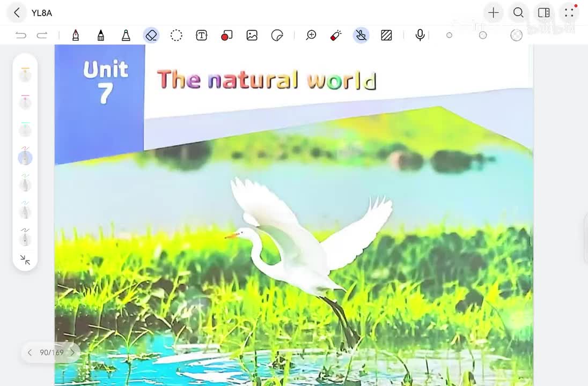This screenshot has width=588, height=386.
Task: Select the marker pen tool
Action: click(x=100, y=35)
